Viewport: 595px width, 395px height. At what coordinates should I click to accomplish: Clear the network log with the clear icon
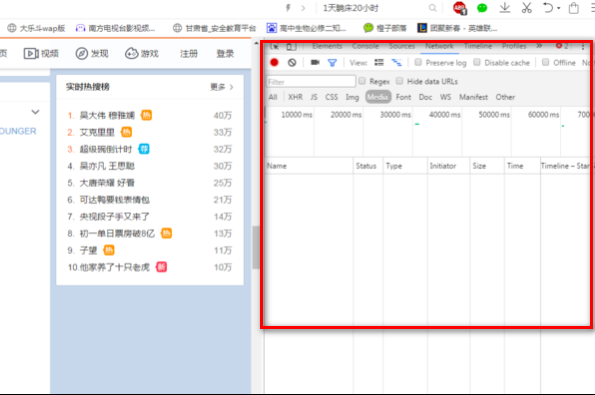[x=292, y=63]
